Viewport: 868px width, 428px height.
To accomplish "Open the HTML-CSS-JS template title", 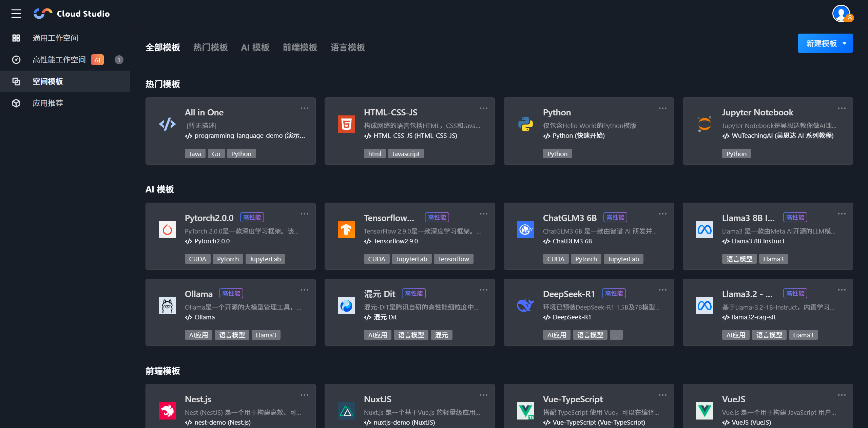I will (x=391, y=112).
